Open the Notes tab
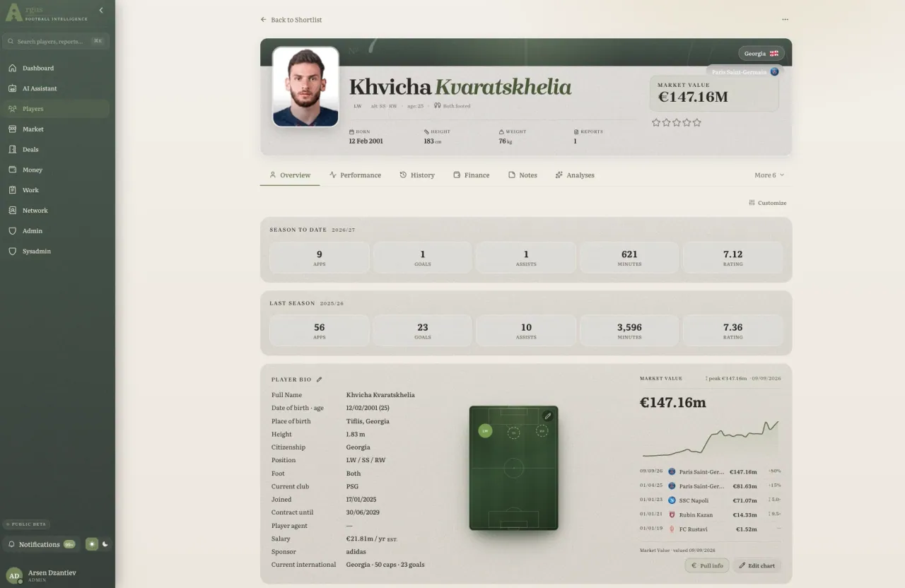This screenshot has height=588, width=905. [x=522, y=175]
